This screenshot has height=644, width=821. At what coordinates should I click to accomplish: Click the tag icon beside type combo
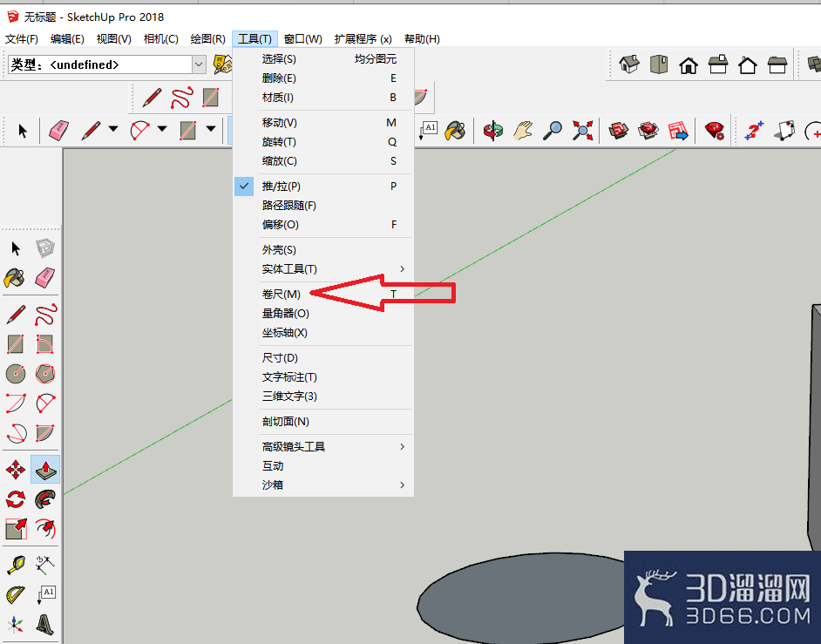(222, 64)
